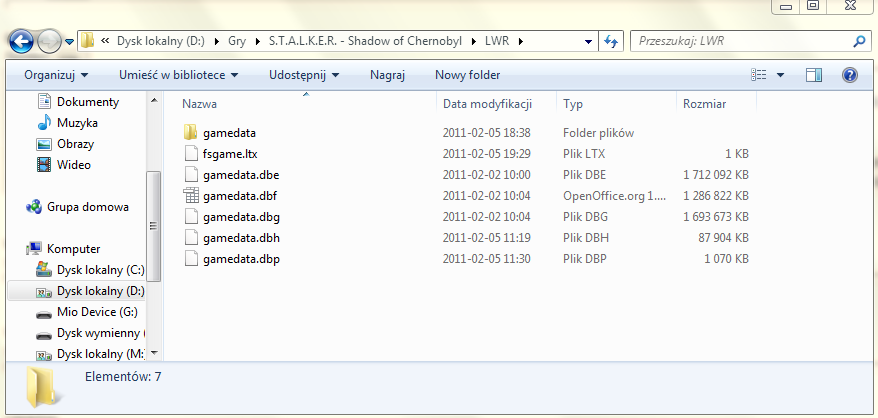Click the navigation pane scrollbar thumb
Viewport: 878px width, 418px height.
153,226
